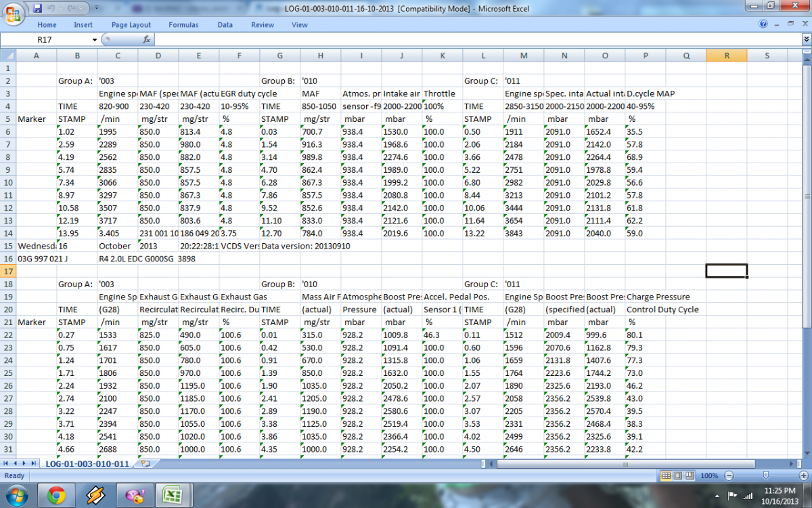Save the workbook from Quick Access Toolbar

38,8
